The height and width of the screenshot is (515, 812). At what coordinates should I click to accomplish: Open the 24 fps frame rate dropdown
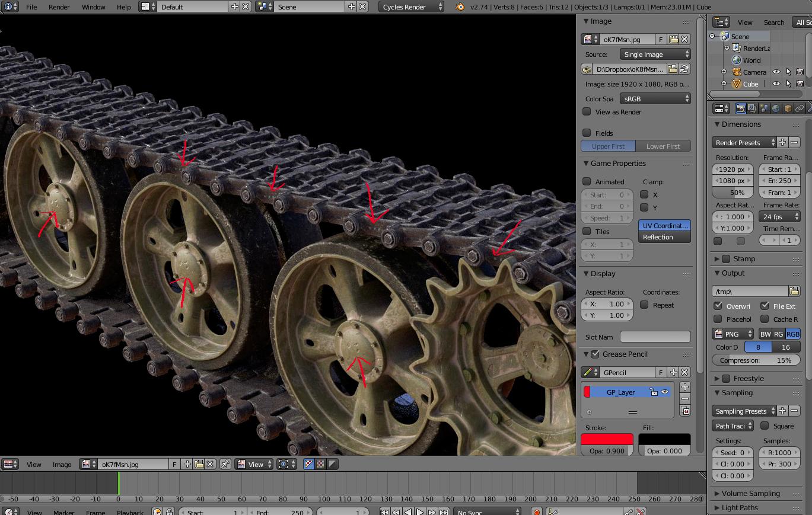[779, 216]
